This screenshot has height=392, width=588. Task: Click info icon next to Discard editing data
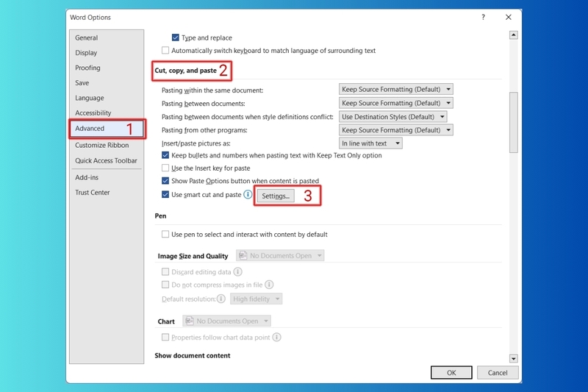click(x=237, y=271)
